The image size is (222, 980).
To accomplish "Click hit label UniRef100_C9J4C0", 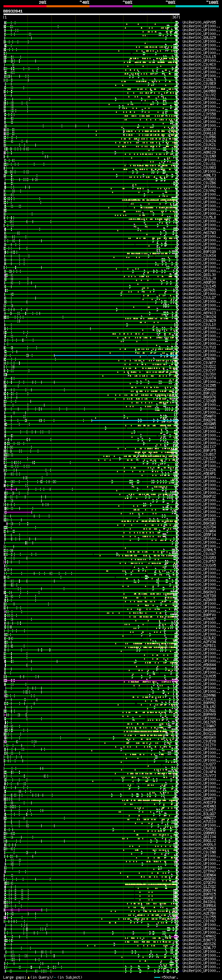I will point(199,64).
